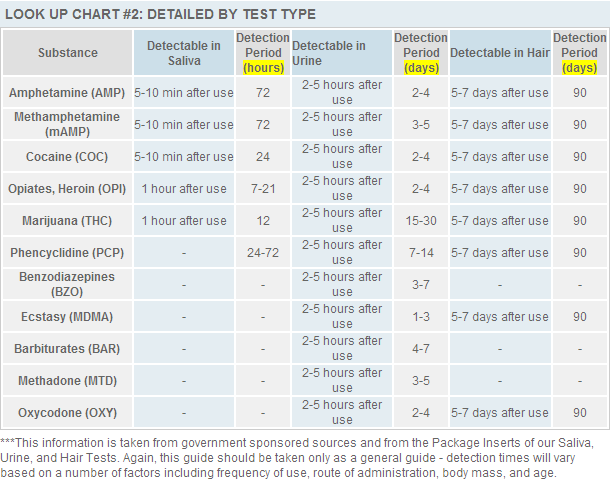The width and height of the screenshot is (610, 484).
Task: Select the 7-21 hours Opiates saliva value
Action: [263, 189]
